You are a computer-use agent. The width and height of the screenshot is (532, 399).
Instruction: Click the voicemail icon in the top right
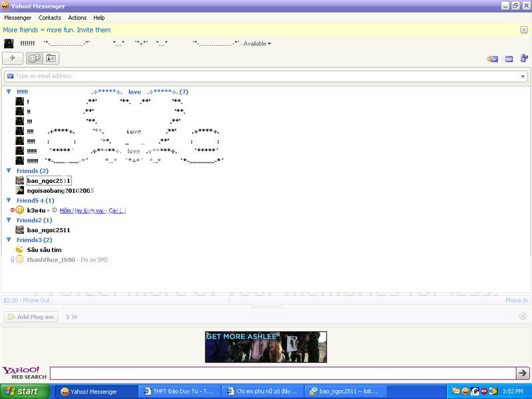pyautogui.click(x=509, y=59)
